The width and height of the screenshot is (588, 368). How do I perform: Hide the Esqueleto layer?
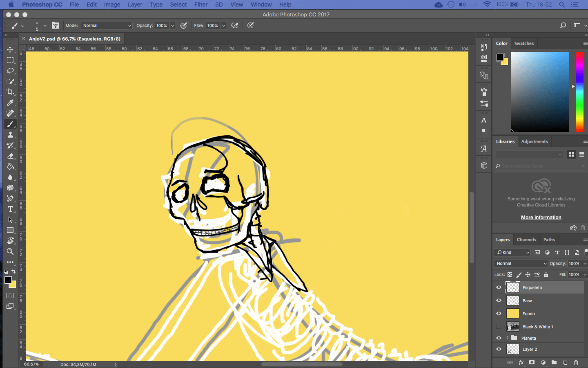point(499,287)
